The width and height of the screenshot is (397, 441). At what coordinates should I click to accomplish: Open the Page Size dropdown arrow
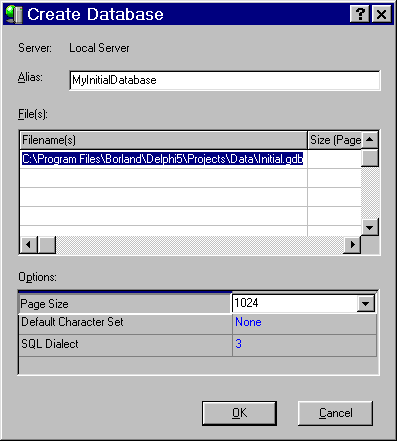(x=366, y=304)
